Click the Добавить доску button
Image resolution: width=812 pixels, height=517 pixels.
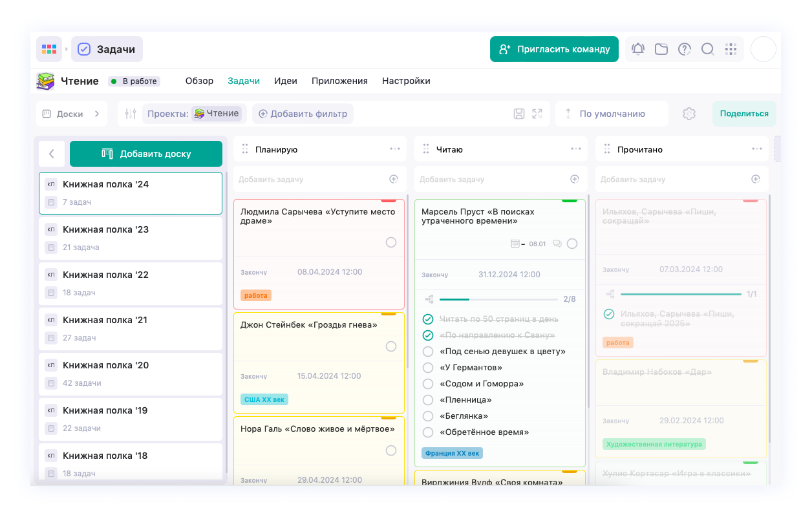pyautogui.click(x=146, y=154)
